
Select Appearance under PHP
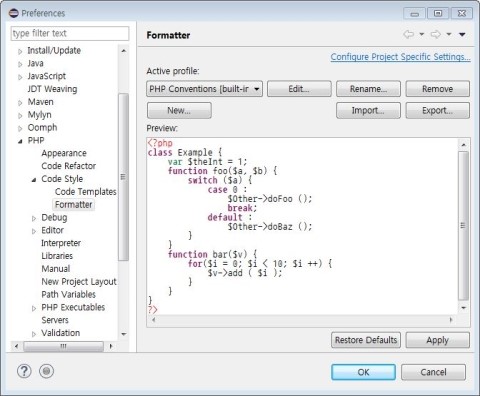pyautogui.click(x=64, y=153)
